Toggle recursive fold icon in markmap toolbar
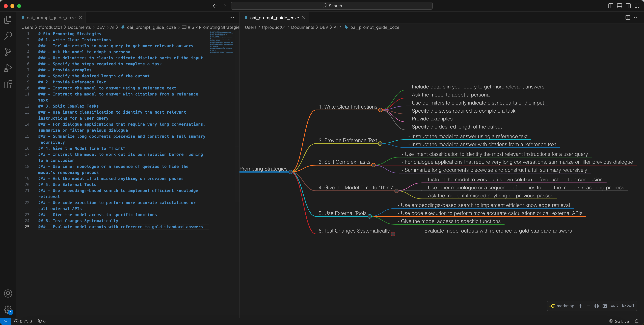 pos(604,306)
